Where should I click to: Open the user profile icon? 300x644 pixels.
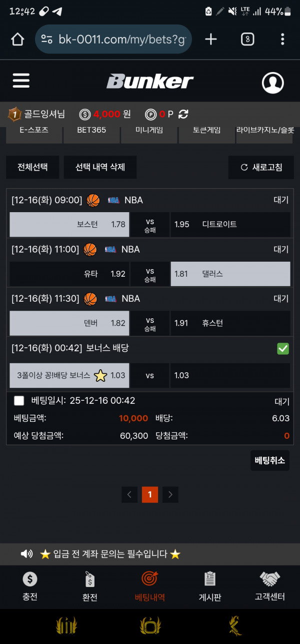coord(272,83)
